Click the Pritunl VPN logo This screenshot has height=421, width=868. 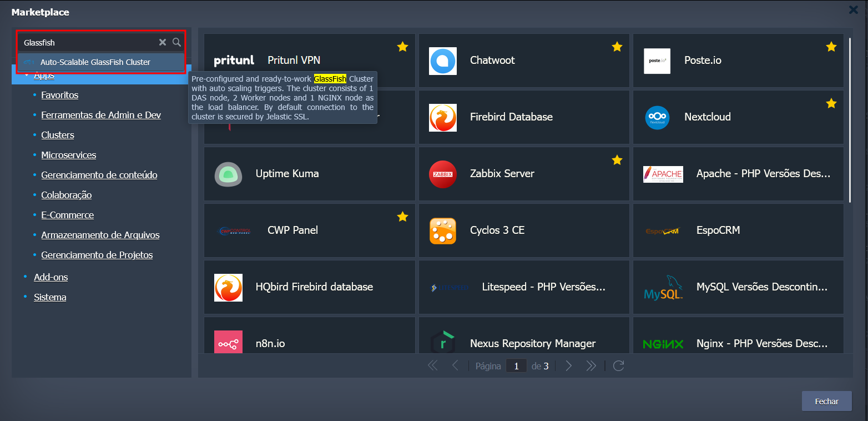[234, 61]
